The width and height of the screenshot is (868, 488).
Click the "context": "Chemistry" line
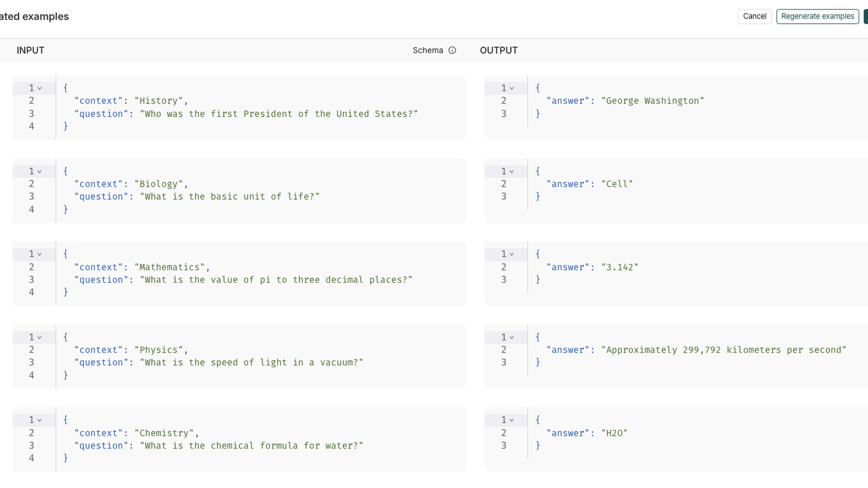click(x=136, y=433)
